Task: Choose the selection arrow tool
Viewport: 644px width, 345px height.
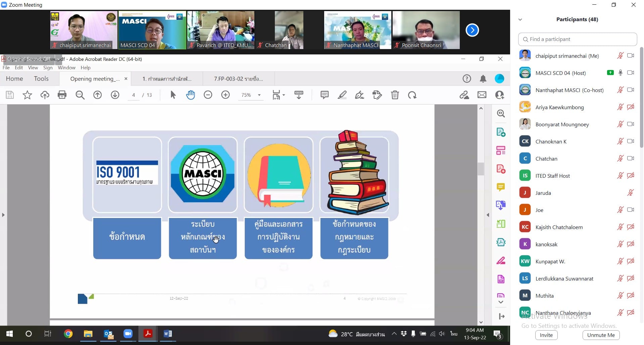Action: point(173,95)
